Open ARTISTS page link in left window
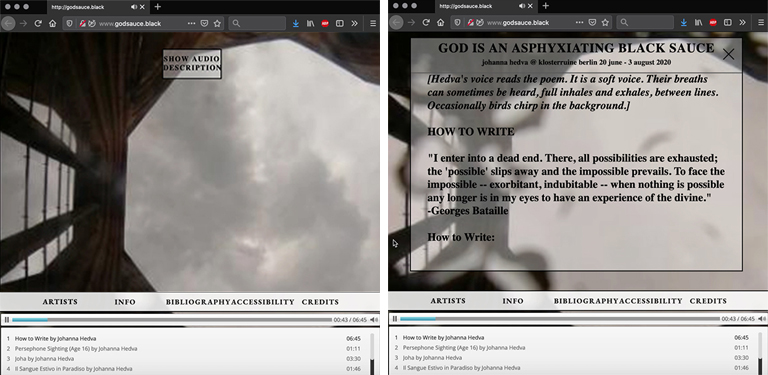The width and height of the screenshot is (768, 375). [x=60, y=302]
